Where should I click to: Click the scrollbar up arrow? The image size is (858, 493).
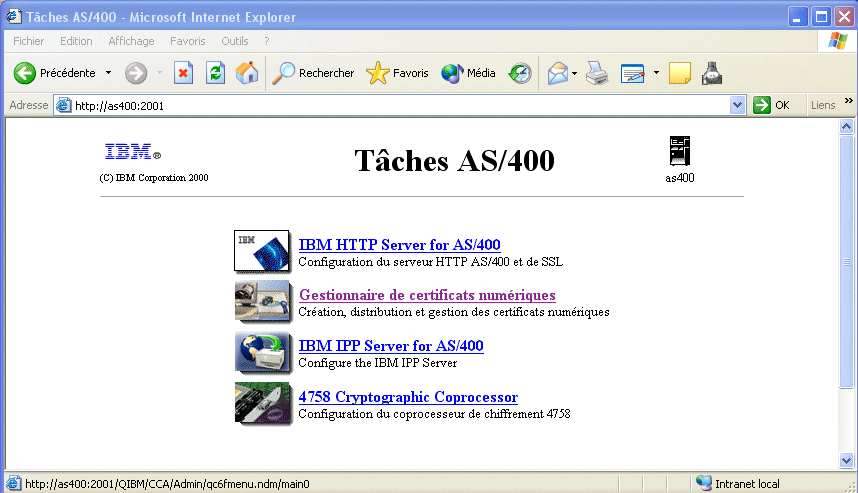(846, 127)
